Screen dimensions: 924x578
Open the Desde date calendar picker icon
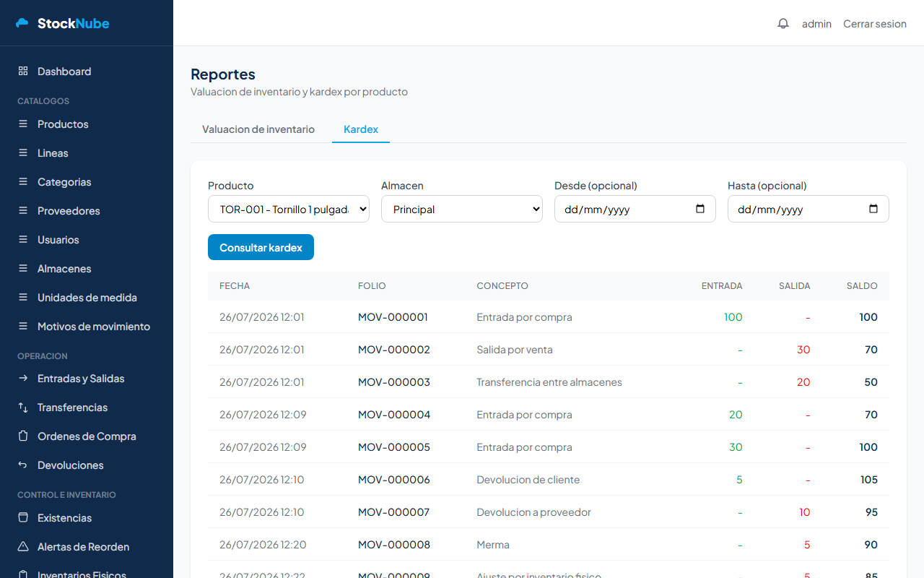[x=700, y=209]
